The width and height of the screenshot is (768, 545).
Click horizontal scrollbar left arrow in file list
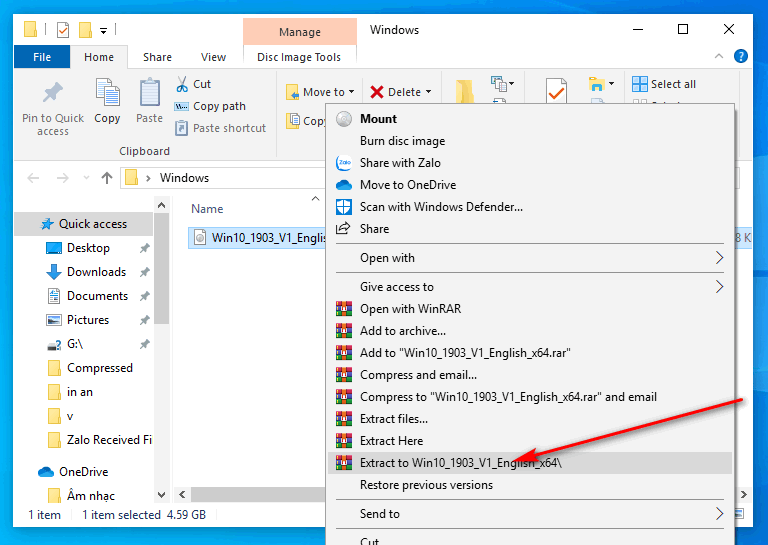[182, 495]
